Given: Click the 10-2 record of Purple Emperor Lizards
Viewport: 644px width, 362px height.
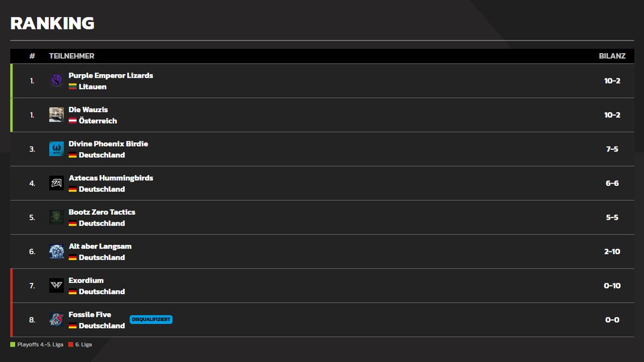Looking at the screenshot, I should [612, 81].
